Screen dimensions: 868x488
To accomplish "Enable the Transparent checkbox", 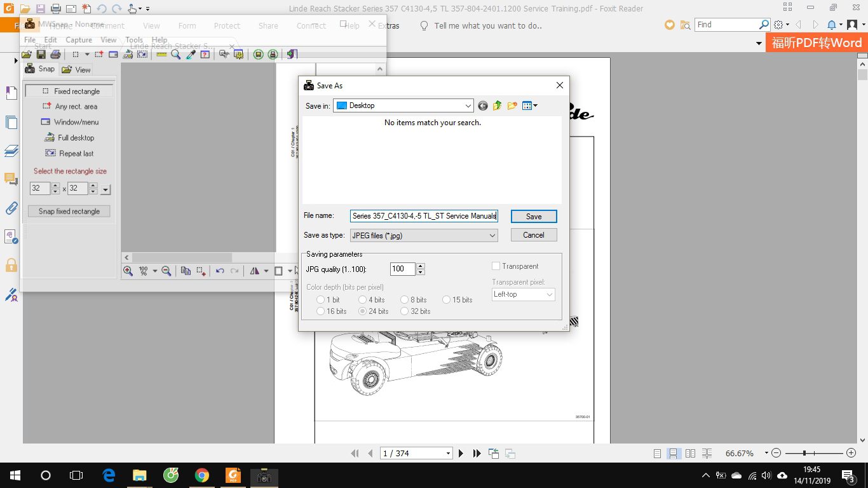I will click(496, 266).
